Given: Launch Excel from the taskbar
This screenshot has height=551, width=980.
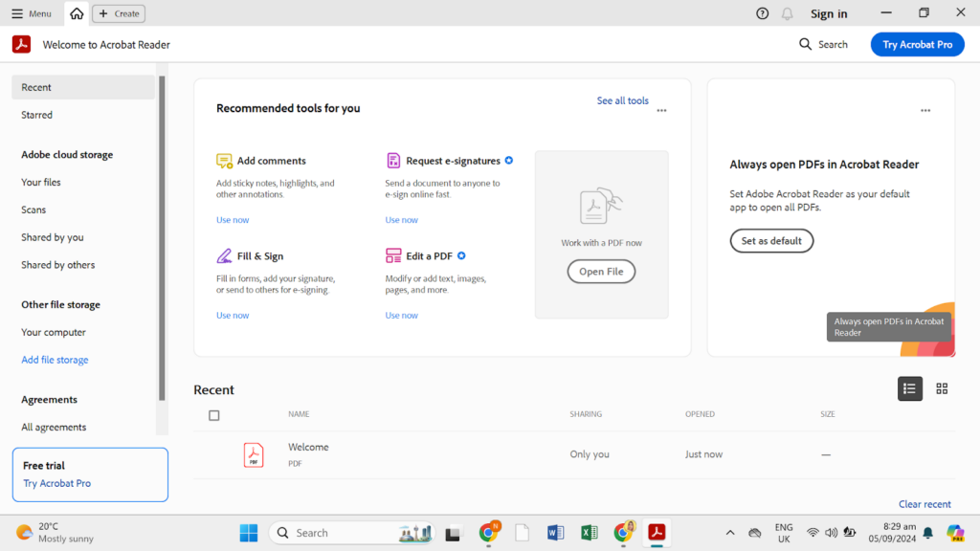Looking at the screenshot, I should click(590, 533).
